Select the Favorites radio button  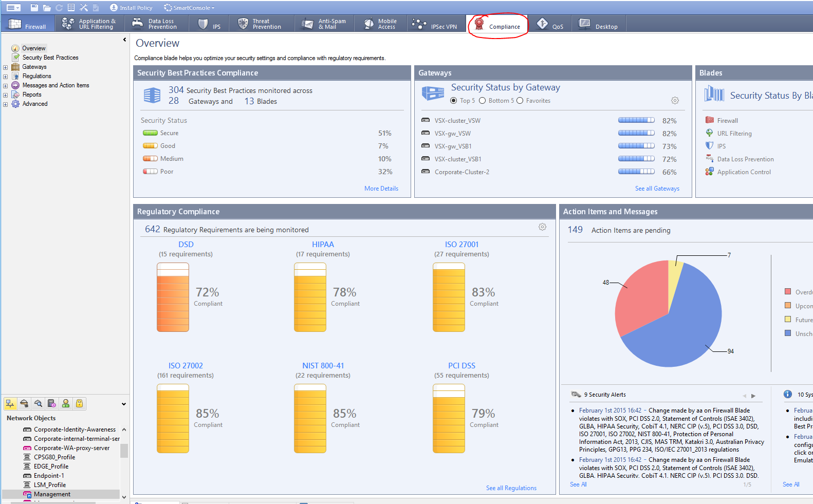pos(520,101)
